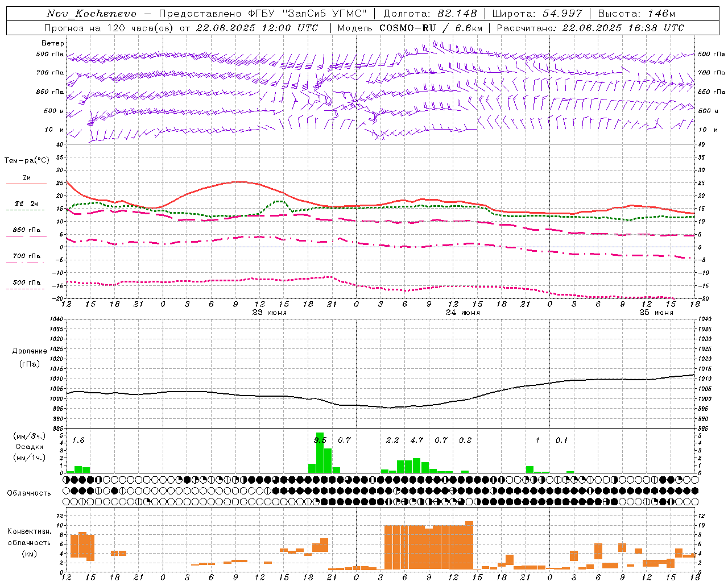Click the 1.6 precipitation total
The image size is (728, 582).
(x=78, y=440)
